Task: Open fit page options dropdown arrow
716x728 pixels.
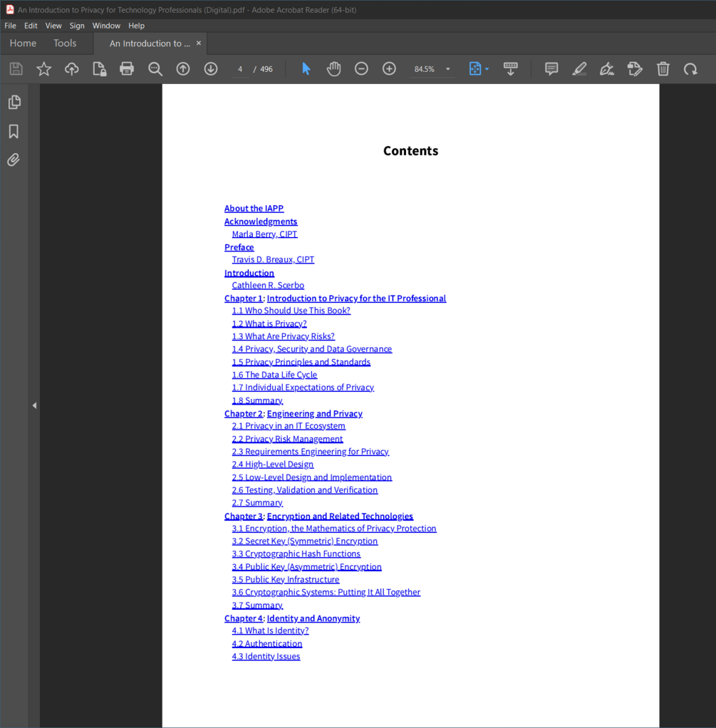Action: 487,69
